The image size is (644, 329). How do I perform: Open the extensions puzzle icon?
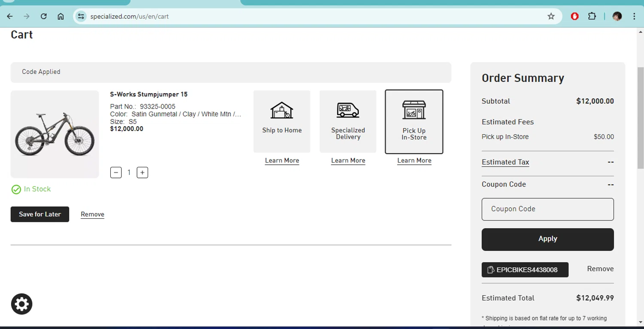pos(592,16)
